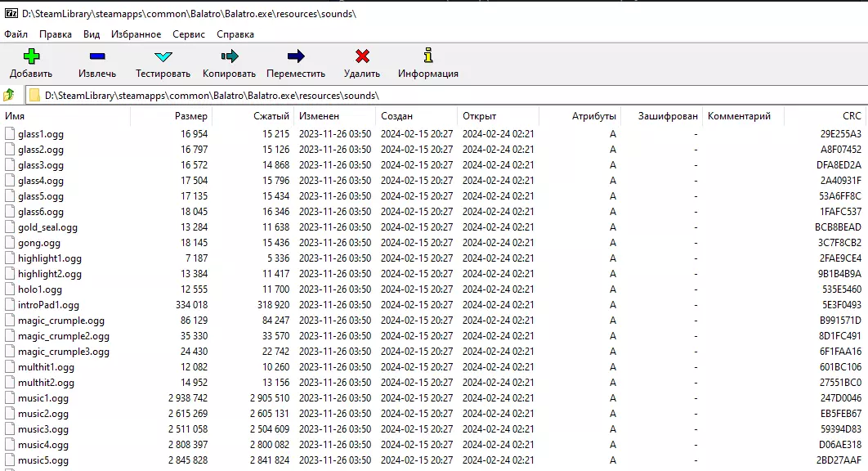Sort by Сжатый column header

tap(253, 116)
